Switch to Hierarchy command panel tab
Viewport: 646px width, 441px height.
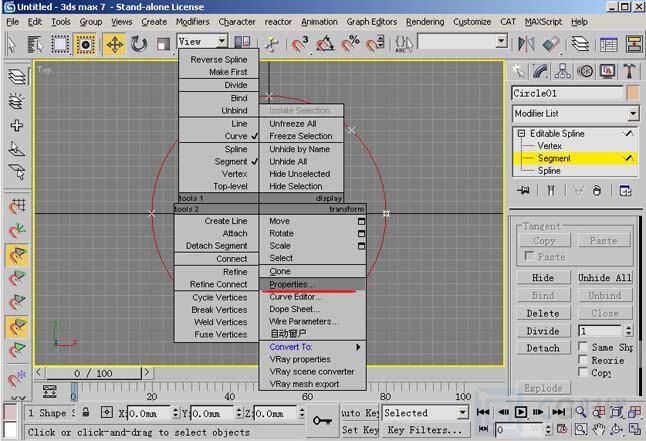562,71
